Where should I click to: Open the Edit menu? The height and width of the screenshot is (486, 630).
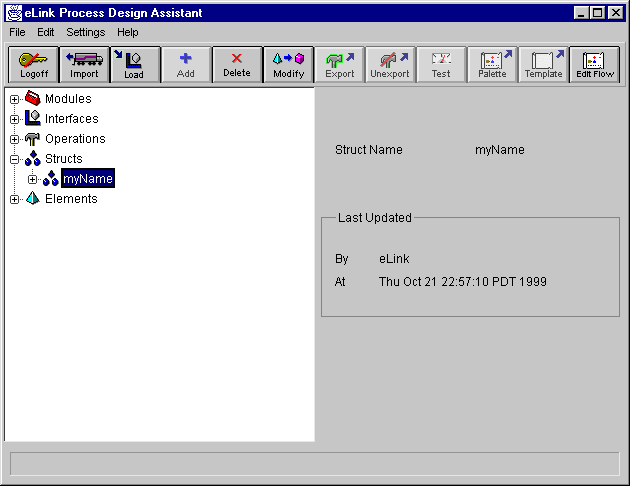(45, 32)
